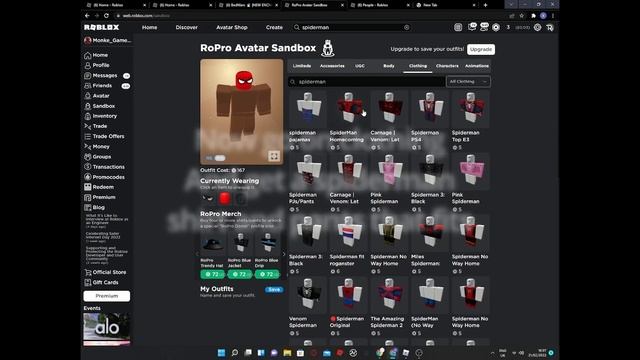The width and height of the screenshot is (640, 360).
Task: Switch to the Accessories tab
Action: click(x=332, y=66)
